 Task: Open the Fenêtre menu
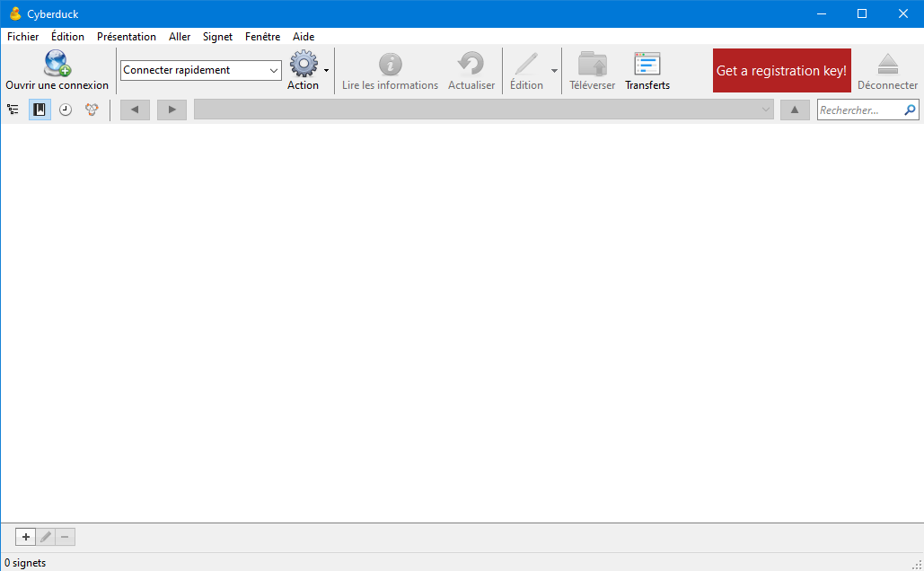tap(263, 37)
